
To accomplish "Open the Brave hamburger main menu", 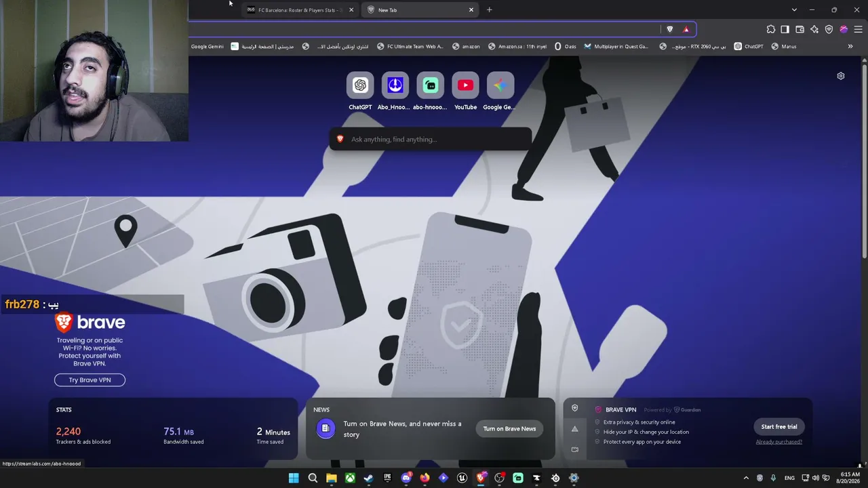I will 858,29.
